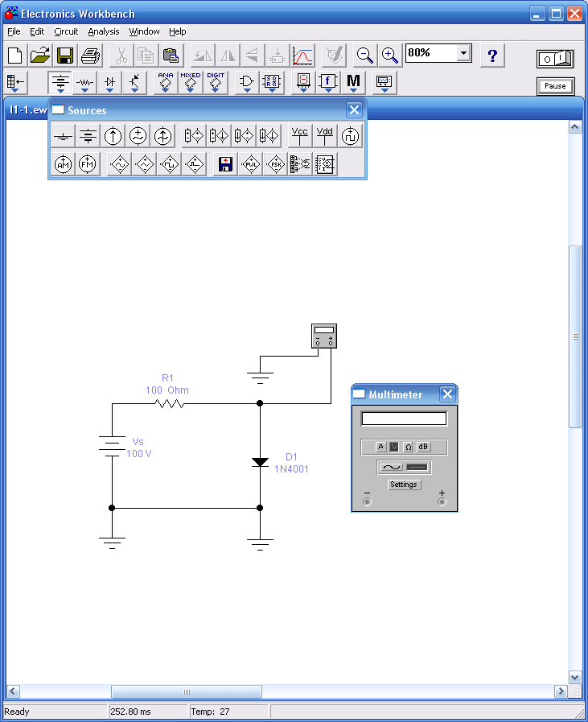Set multimeter to dB mode
588x722 pixels.
click(x=423, y=447)
